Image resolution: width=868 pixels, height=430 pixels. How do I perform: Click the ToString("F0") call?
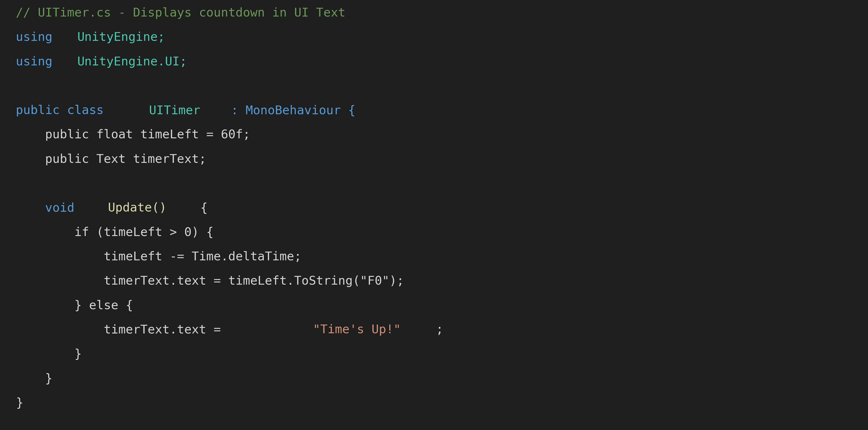tap(345, 281)
